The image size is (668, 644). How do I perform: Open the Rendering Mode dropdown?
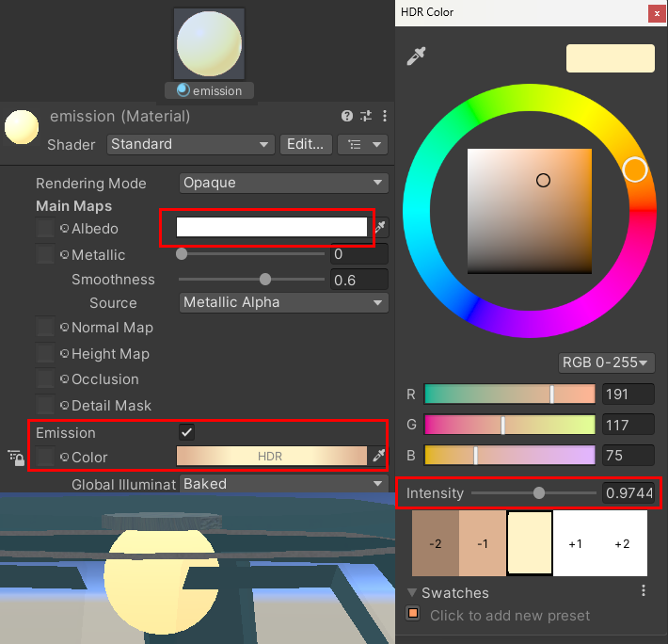tap(283, 183)
